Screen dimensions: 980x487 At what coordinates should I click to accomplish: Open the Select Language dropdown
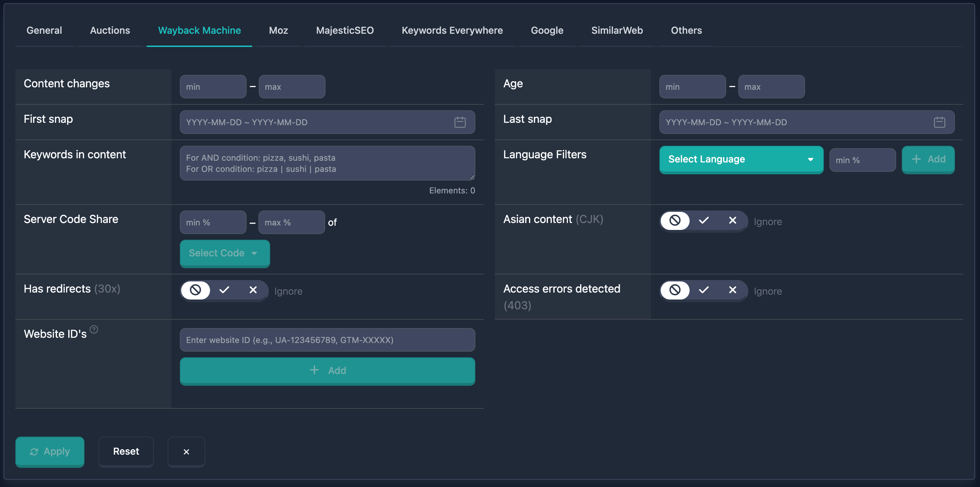click(741, 159)
